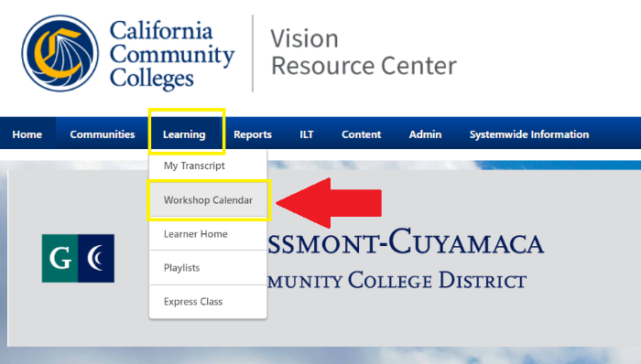
Task: Click the red arrow pointing at Workshop Calendar
Action: pyautogui.click(x=329, y=203)
